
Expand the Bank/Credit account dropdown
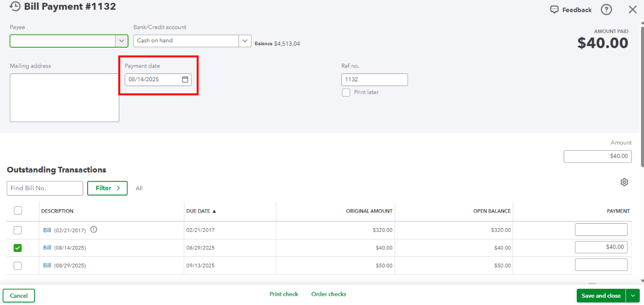coord(245,41)
